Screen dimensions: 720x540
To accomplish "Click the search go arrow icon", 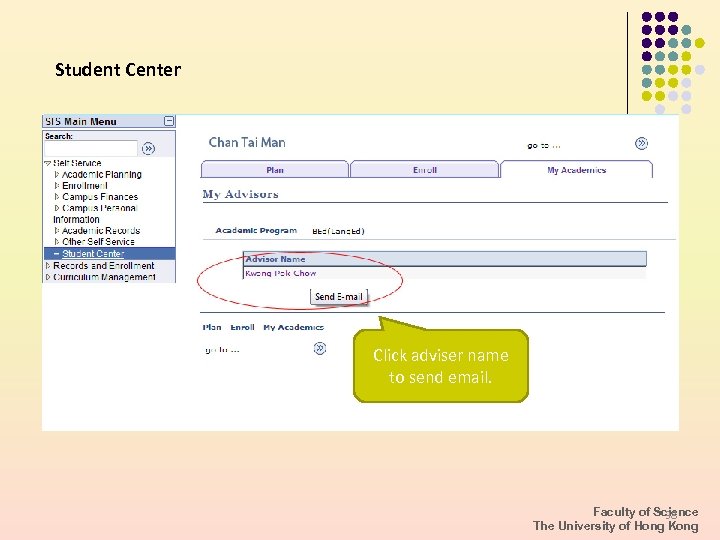I will point(148,148).
